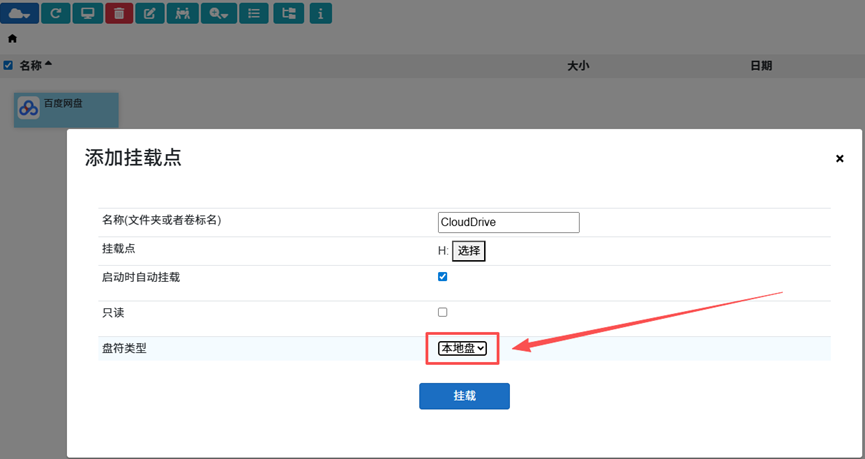This screenshot has height=459, width=865.
Task: Click the 盘符类型 label text
Action: tap(125, 348)
